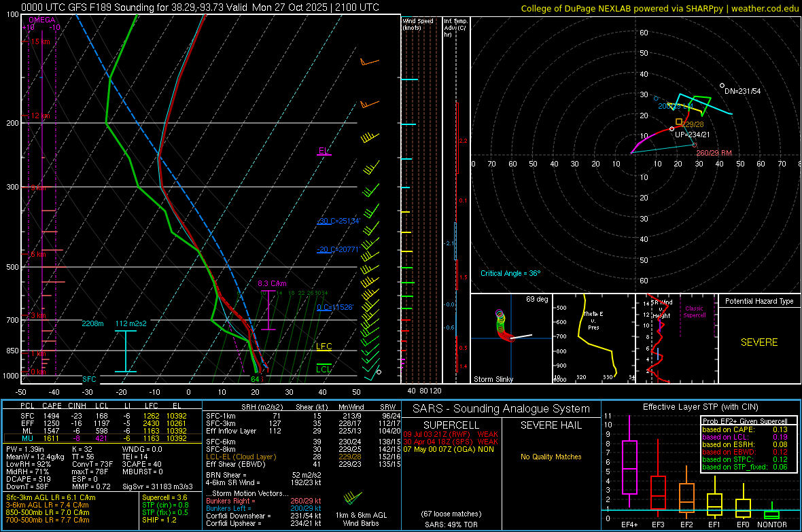Click the orange square marker on the hodograph
This screenshot has height=532, width=802.
pyautogui.click(x=679, y=122)
